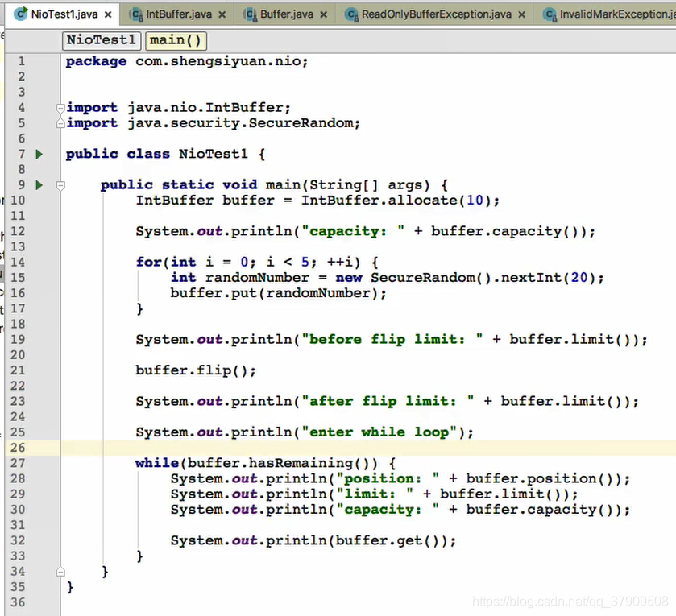
Task: Open the Buffer.java tab
Action: coord(287,14)
